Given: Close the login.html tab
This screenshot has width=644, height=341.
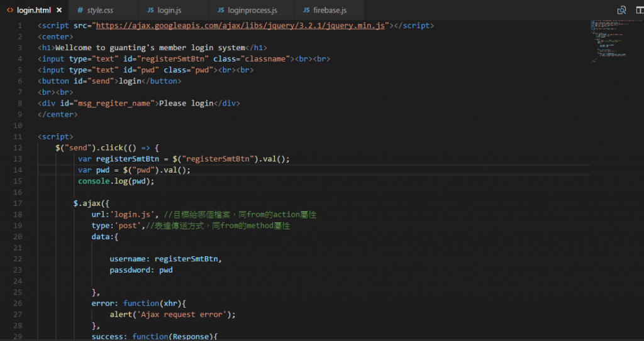Looking at the screenshot, I should click(59, 10).
